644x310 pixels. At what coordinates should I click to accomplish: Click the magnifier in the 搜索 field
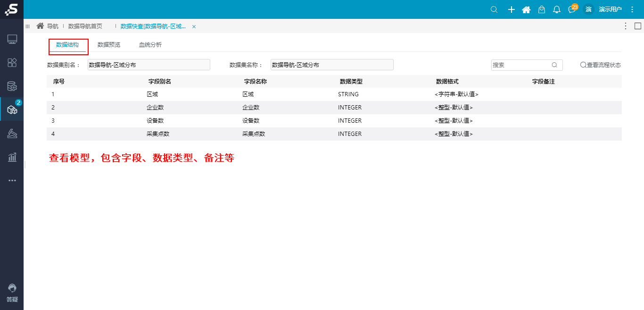554,65
